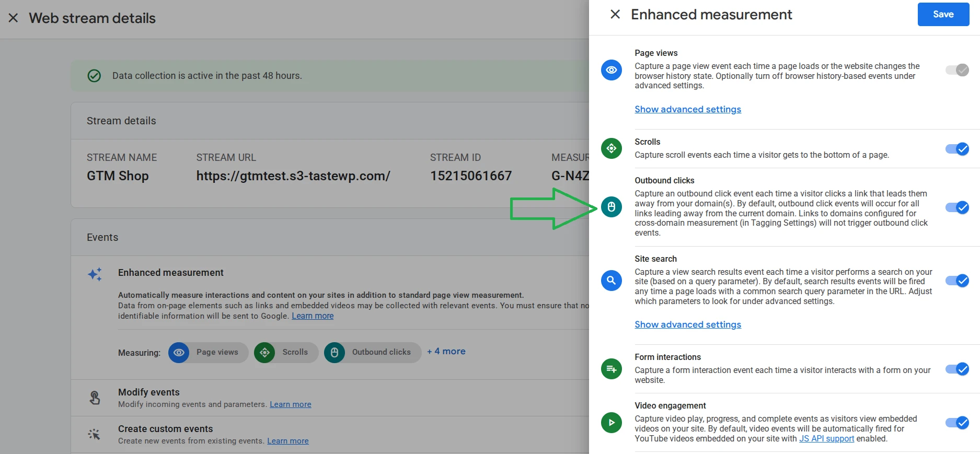Show advanced settings under Page views

[688, 109]
